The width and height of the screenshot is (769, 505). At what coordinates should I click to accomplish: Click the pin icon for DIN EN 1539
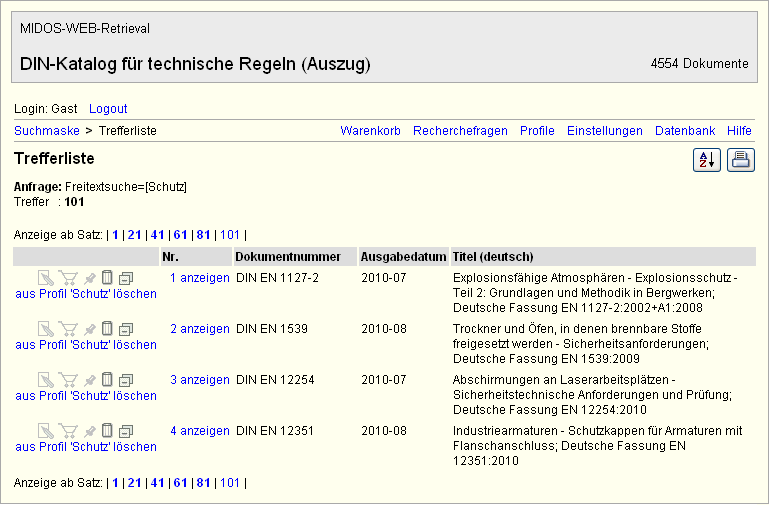(x=89, y=329)
